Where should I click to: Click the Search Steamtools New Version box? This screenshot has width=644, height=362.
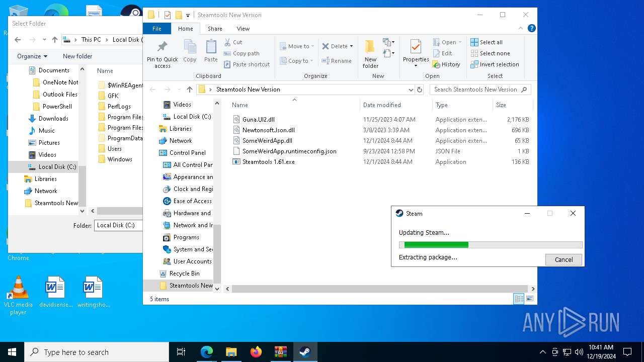coord(480,89)
